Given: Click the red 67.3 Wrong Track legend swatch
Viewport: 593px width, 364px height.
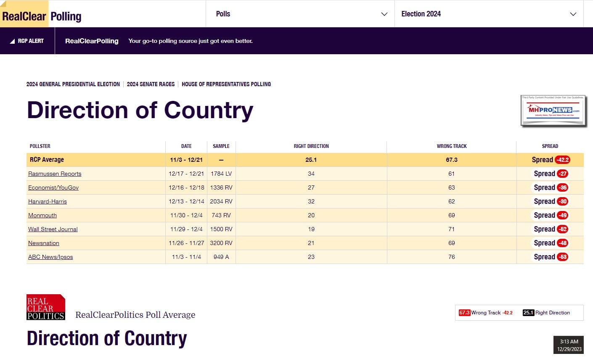Looking at the screenshot, I should (x=464, y=313).
